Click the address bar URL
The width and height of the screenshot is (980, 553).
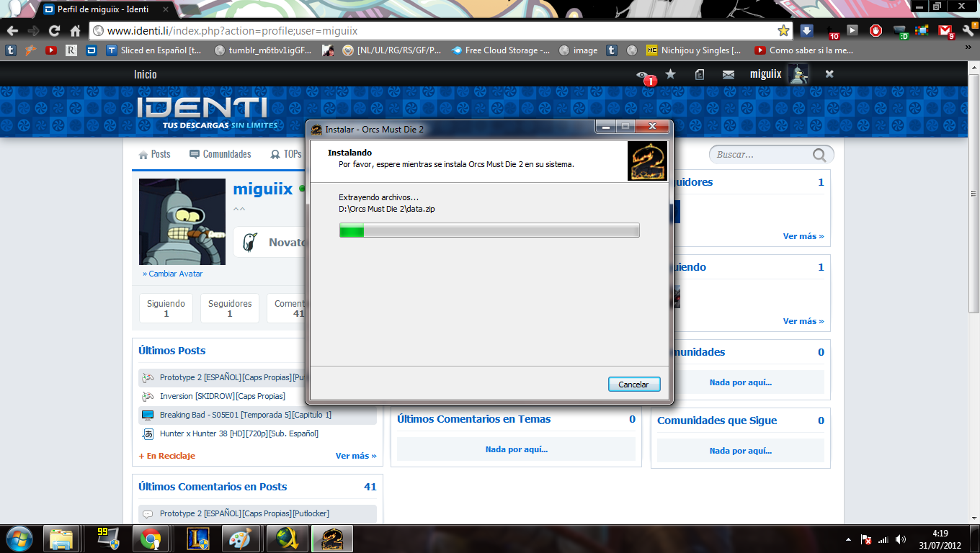pos(233,31)
